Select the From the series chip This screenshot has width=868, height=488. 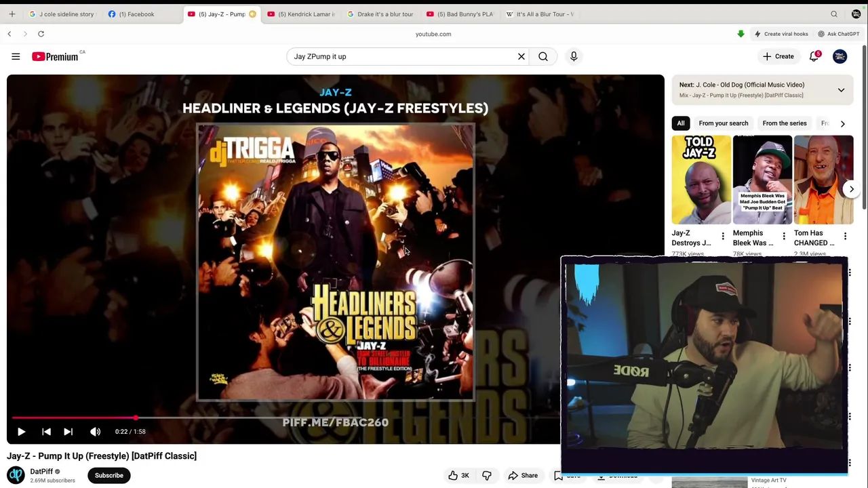pos(785,123)
